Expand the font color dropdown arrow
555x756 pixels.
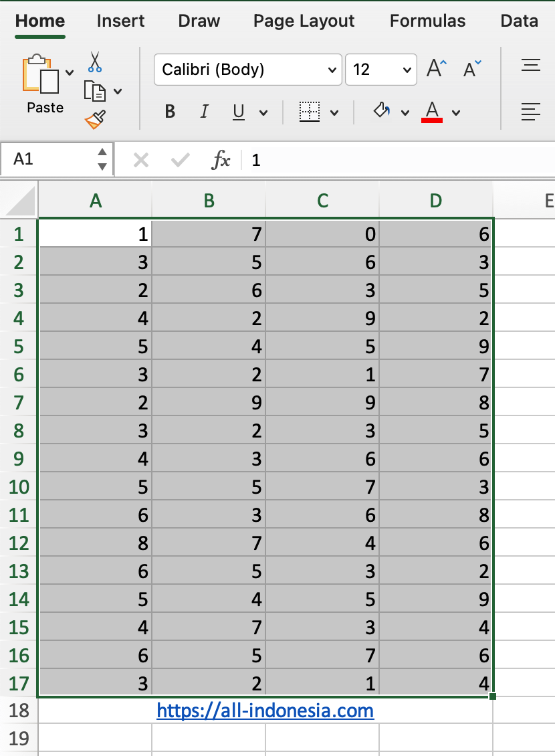tap(457, 112)
